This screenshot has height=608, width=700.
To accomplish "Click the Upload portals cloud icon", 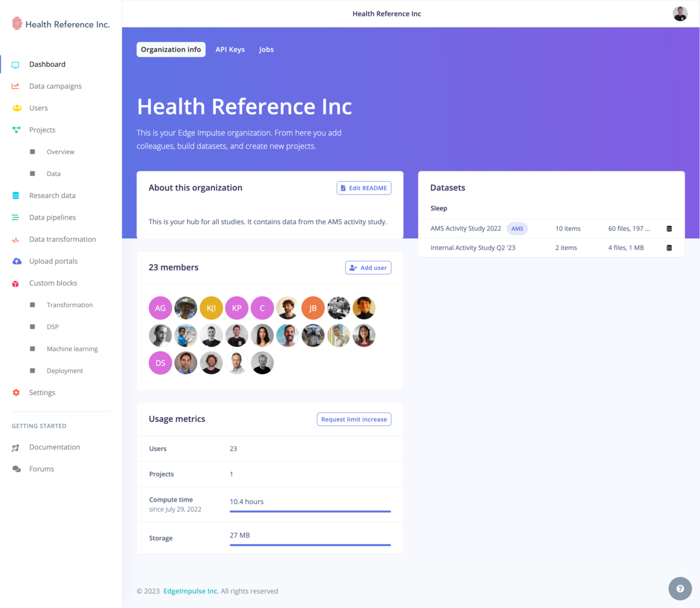I will click(16, 261).
